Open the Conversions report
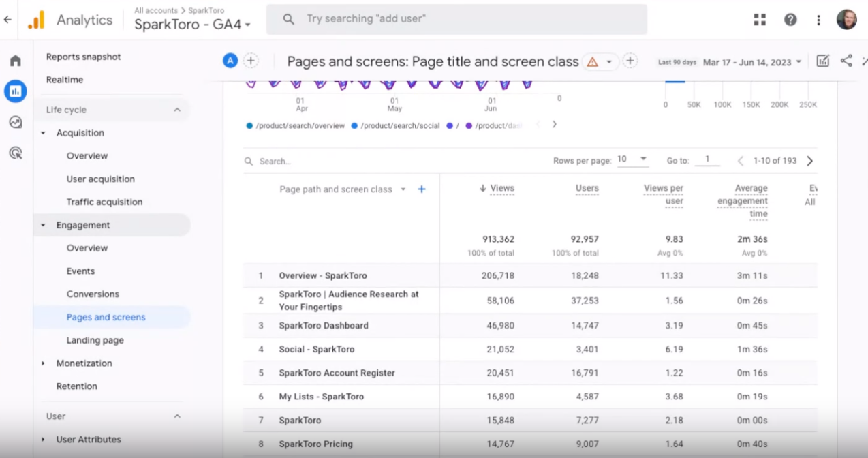 [x=93, y=294]
